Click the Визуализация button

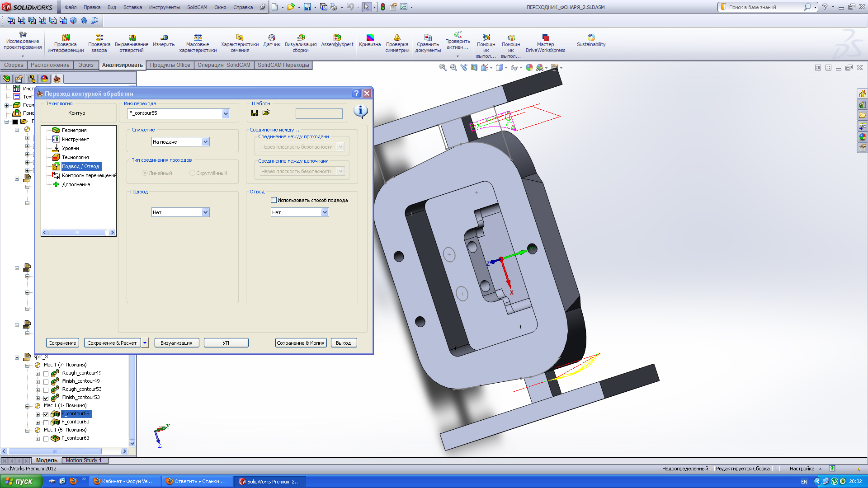coord(176,343)
